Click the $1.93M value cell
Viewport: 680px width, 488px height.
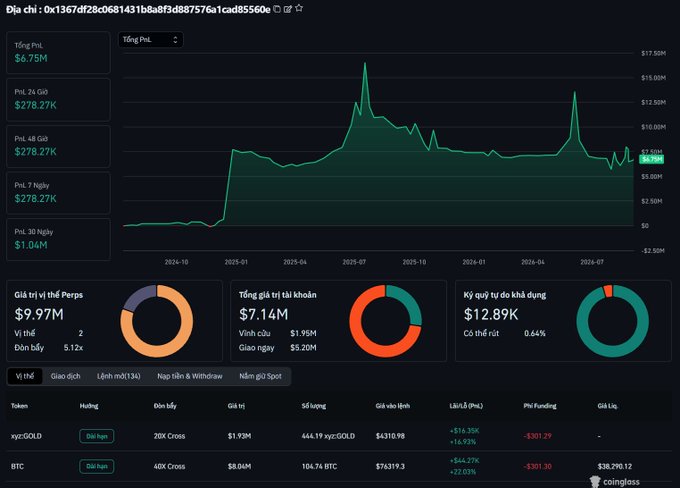tap(239, 436)
